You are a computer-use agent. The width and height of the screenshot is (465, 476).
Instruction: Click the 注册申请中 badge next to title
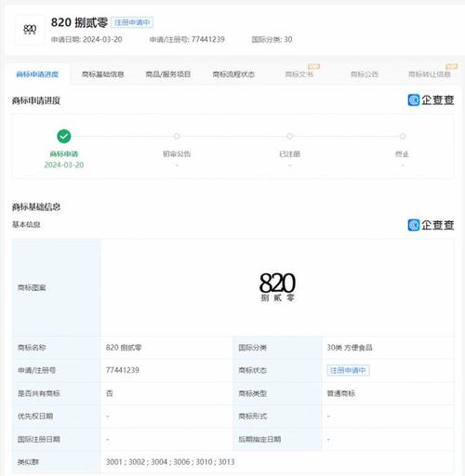click(x=132, y=22)
